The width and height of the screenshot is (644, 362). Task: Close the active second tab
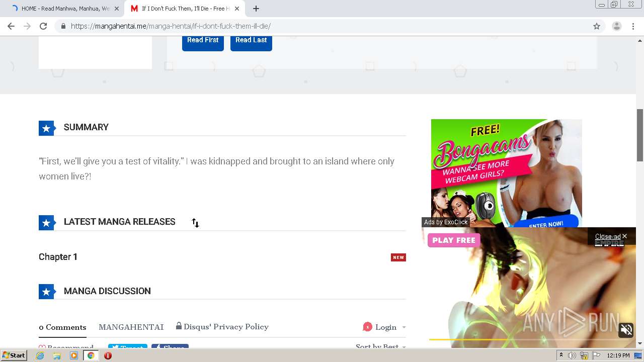(237, 9)
